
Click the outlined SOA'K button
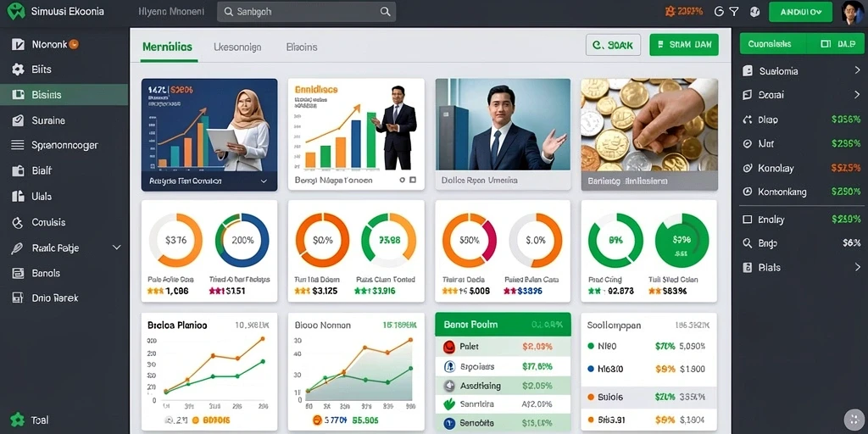click(613, 46)
